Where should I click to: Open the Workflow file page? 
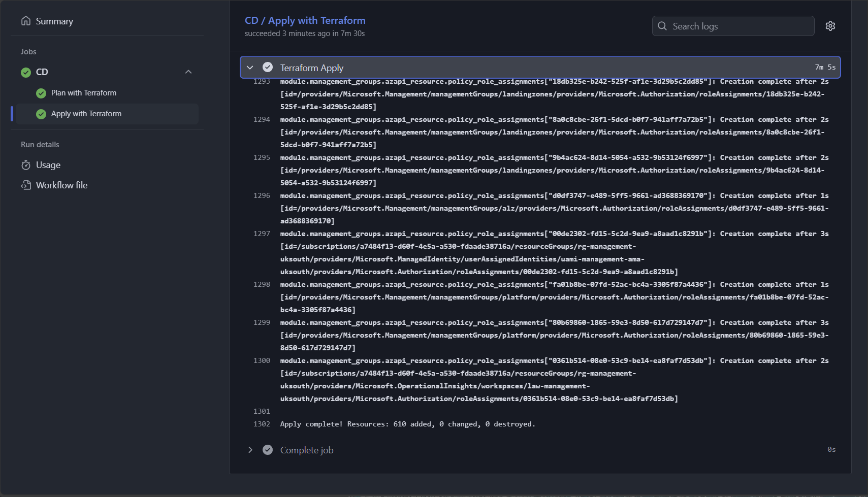pyautogui.click(x=61, y=185)
